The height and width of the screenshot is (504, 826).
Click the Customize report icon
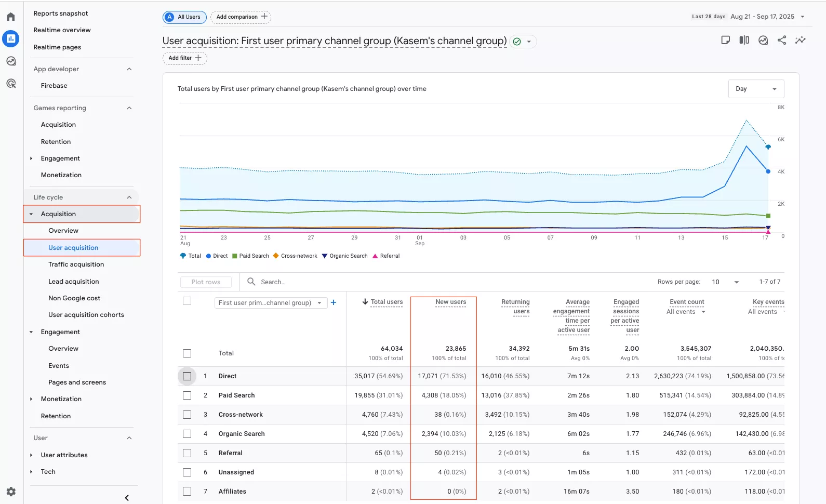pyautogui.click(x=726, y=41)
